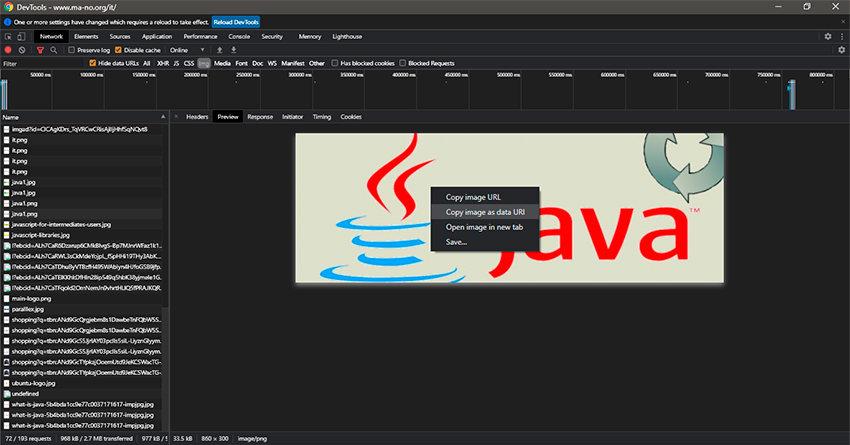Filter requests by Manifest type
Image resolution: width=850 pixels, height=445 pixels.
pos(293,63)
